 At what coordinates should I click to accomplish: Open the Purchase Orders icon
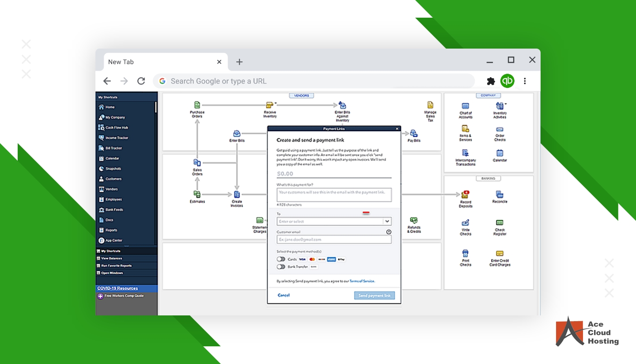pyautogui.click(x=197, y=106)
